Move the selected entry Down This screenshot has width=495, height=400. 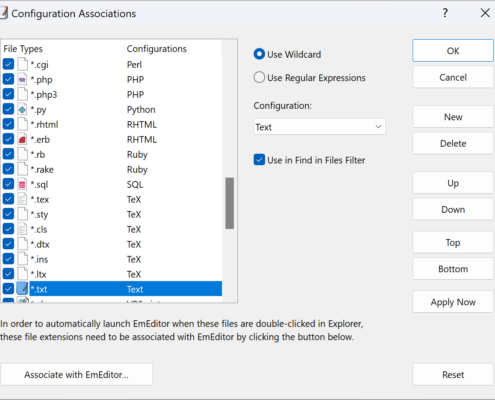point(453,209)
